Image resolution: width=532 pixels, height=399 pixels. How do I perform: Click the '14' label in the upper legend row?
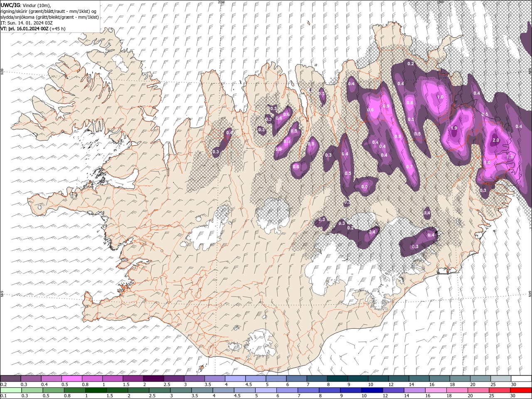(411, 384)
